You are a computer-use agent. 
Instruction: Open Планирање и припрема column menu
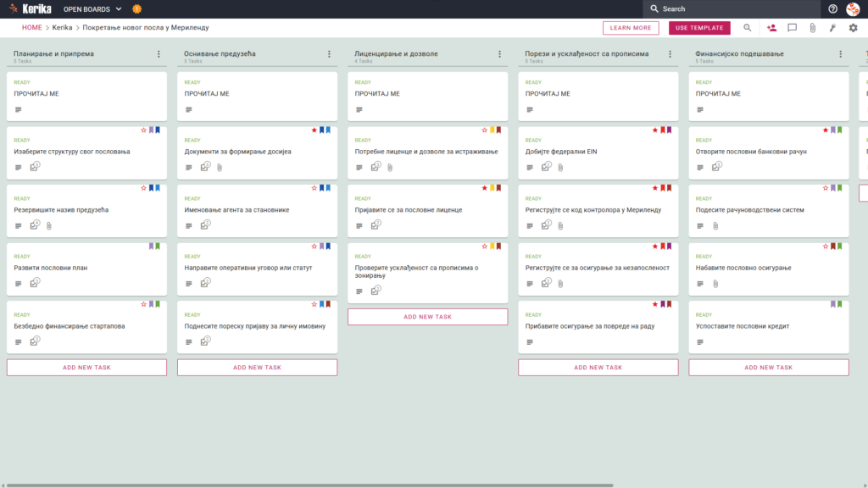(159, 54)
